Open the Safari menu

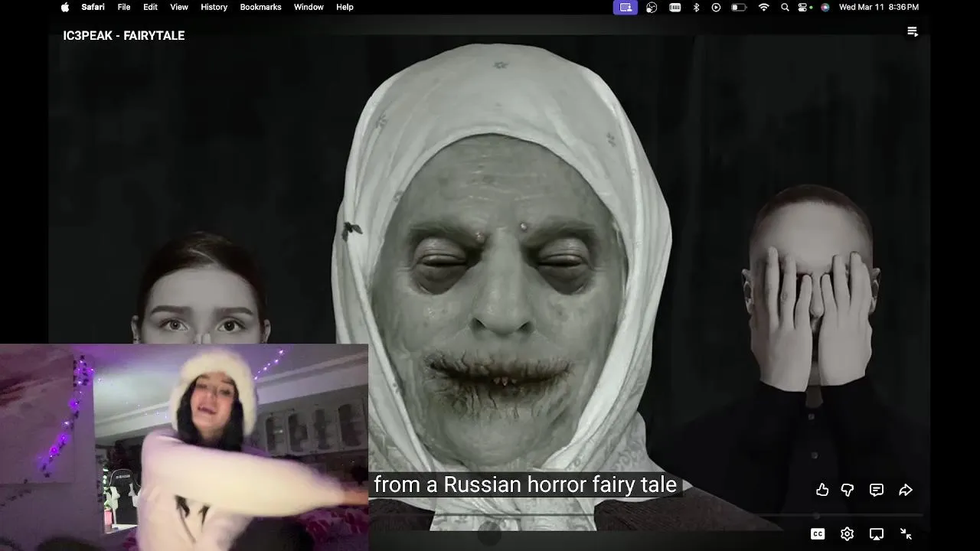click(93, 7)
